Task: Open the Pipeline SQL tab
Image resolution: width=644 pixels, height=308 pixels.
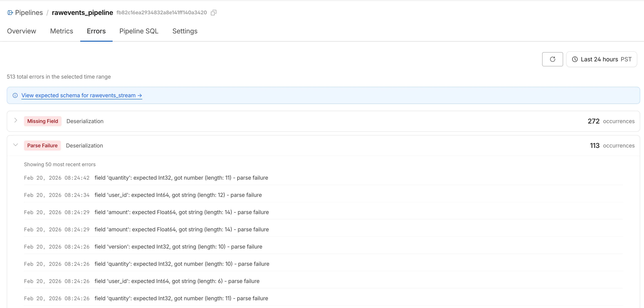Action: pyautogui.click(x=139, y=31)
